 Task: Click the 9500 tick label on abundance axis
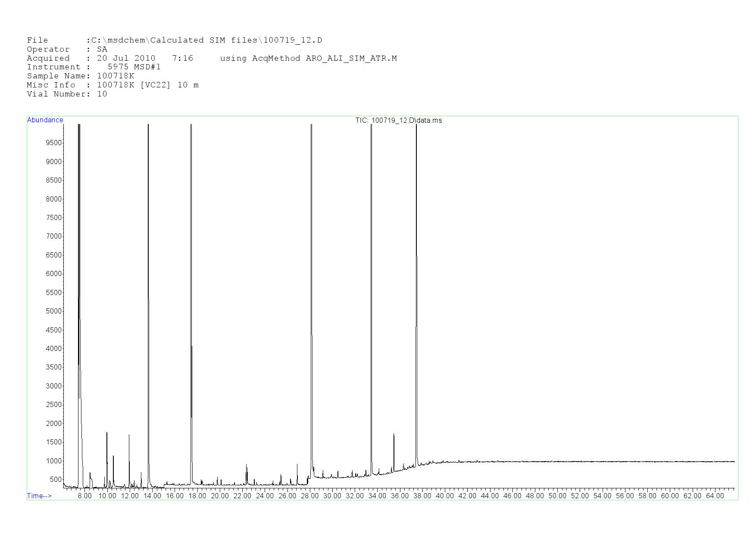54,143
